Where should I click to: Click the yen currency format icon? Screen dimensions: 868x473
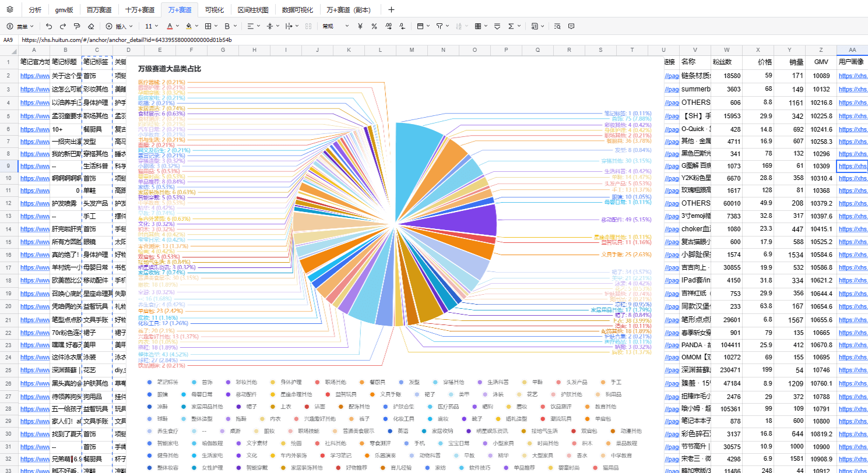(x=360, y=26)
